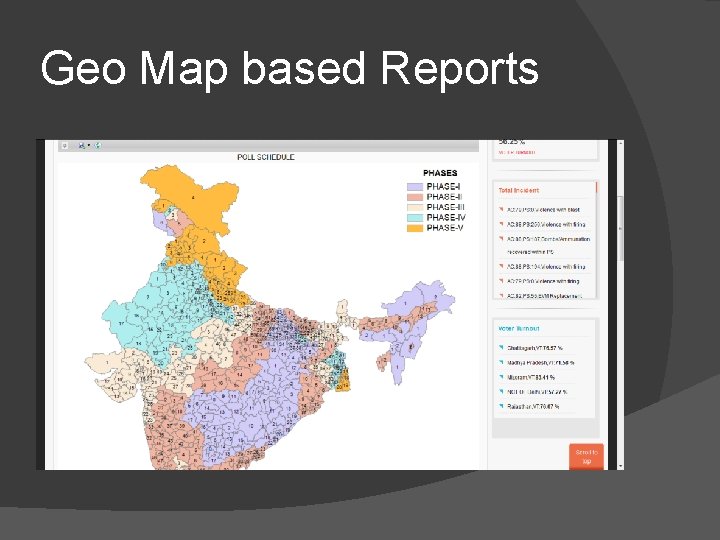Click the page scrollbar down arrow
This screenshot has height=540, width=720.
point(620,466)
